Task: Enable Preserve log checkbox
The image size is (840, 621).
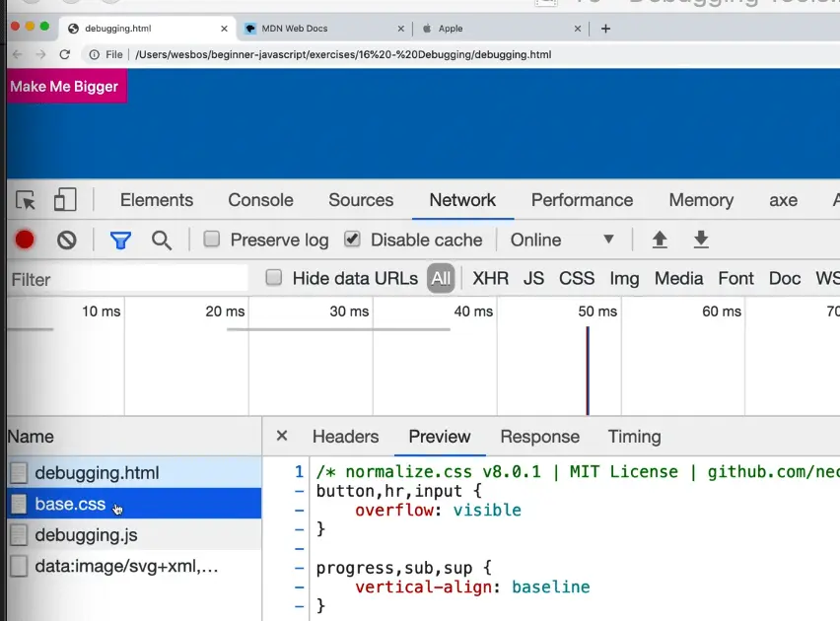Action: 212,240
